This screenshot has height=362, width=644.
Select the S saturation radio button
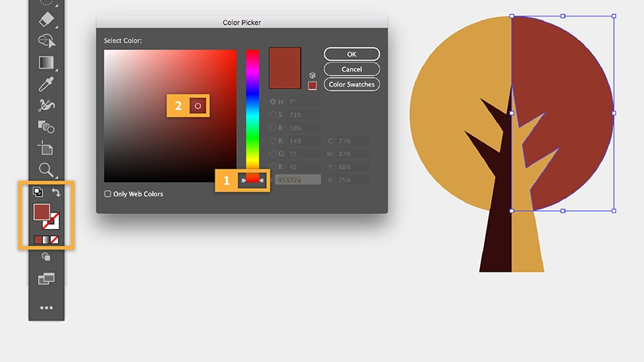[273, 114]
